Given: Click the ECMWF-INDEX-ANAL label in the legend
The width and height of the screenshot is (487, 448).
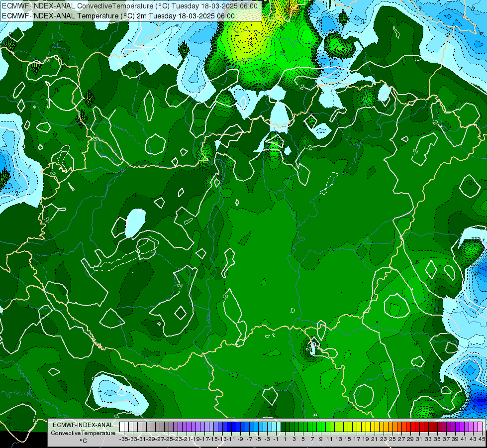Looking at the screenshot, I should (83, 425).
